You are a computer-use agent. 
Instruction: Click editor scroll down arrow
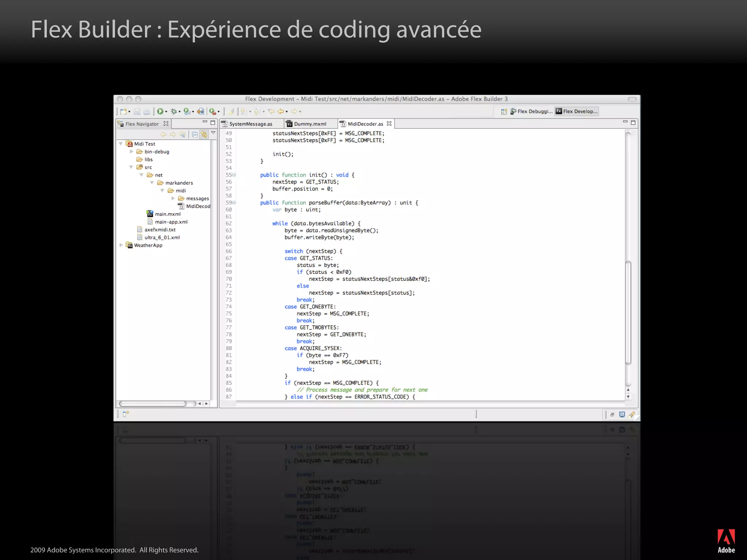(628, 397)
